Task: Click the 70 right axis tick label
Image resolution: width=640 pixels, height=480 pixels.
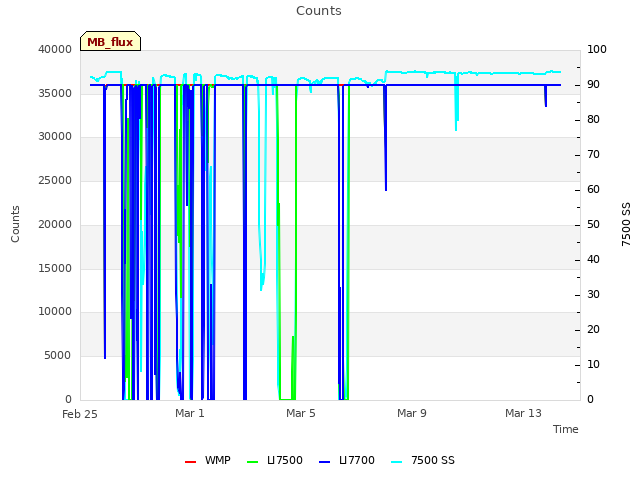Action: (593, 155)
